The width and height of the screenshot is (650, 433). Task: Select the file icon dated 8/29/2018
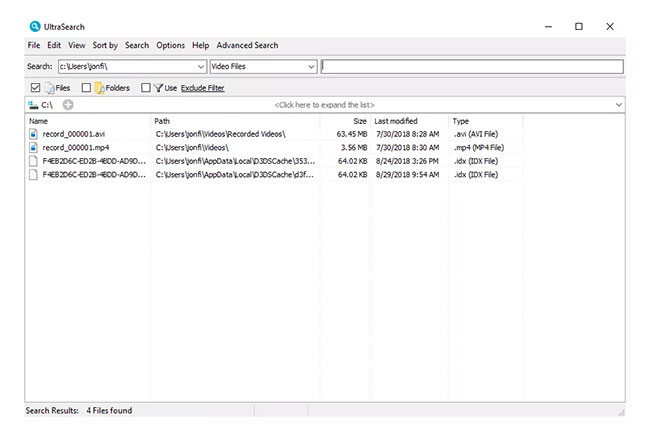(x=34, y=175)
